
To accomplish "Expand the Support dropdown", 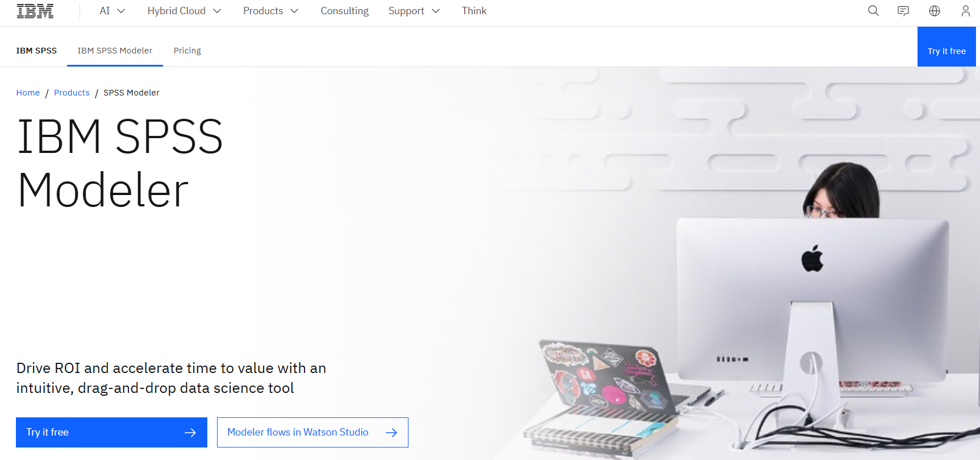I will pyautogui.click(x=414, y=11).
